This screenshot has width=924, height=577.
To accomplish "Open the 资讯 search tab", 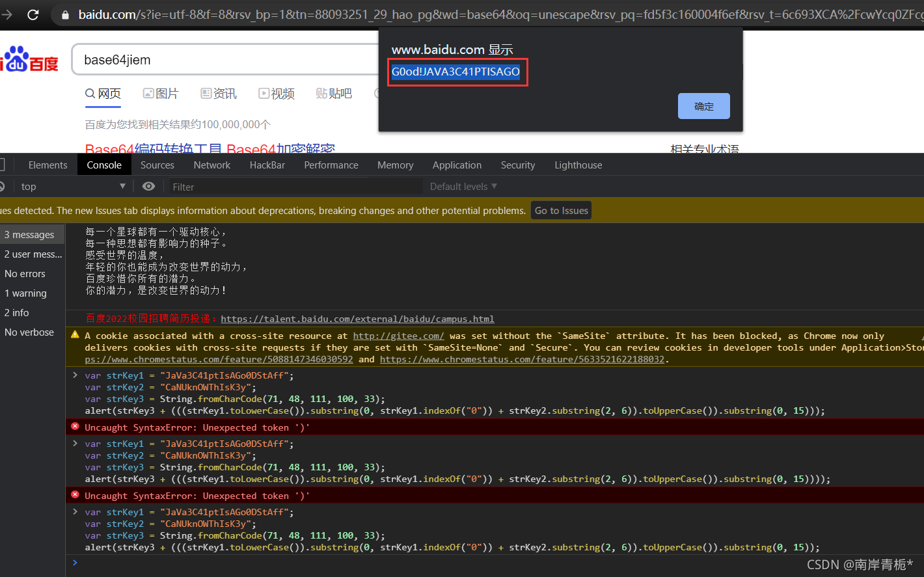I will point(219,94).
